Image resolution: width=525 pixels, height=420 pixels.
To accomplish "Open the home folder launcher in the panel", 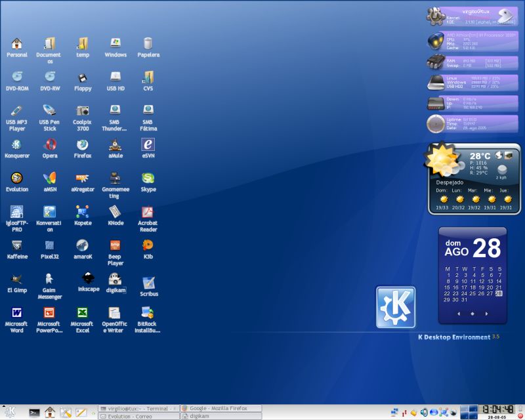I will [x=50, y=412].
